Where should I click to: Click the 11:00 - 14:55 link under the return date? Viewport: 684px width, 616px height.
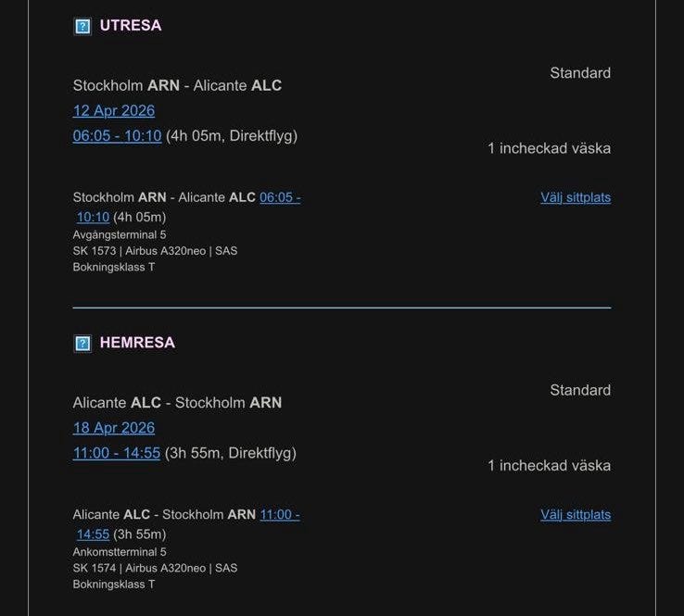coord(117,453)
